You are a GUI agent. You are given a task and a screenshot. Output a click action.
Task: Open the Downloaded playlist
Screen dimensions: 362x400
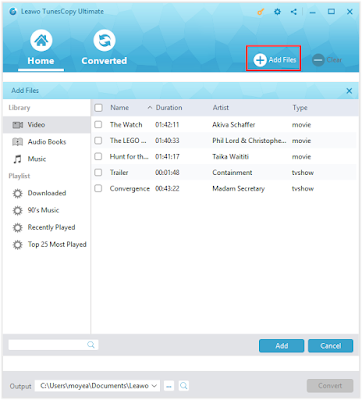tap(47, 193)
